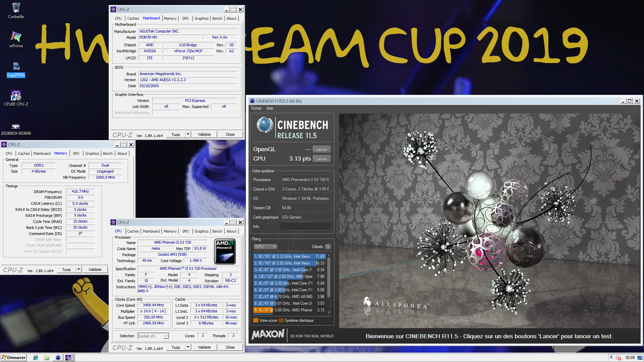The width and height of the screenshot is (644, 362).
Task: Open SPD tab in Memory CPU-Z window
Action: [76, 154]
